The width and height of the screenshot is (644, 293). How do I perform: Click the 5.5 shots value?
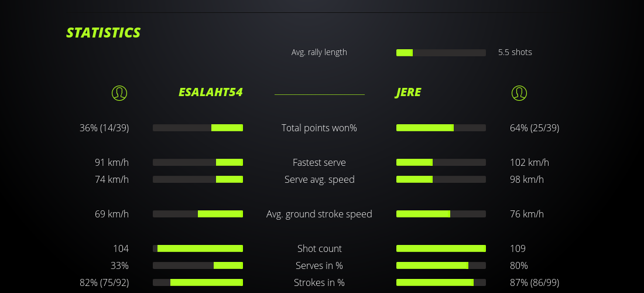coord(515,52)
